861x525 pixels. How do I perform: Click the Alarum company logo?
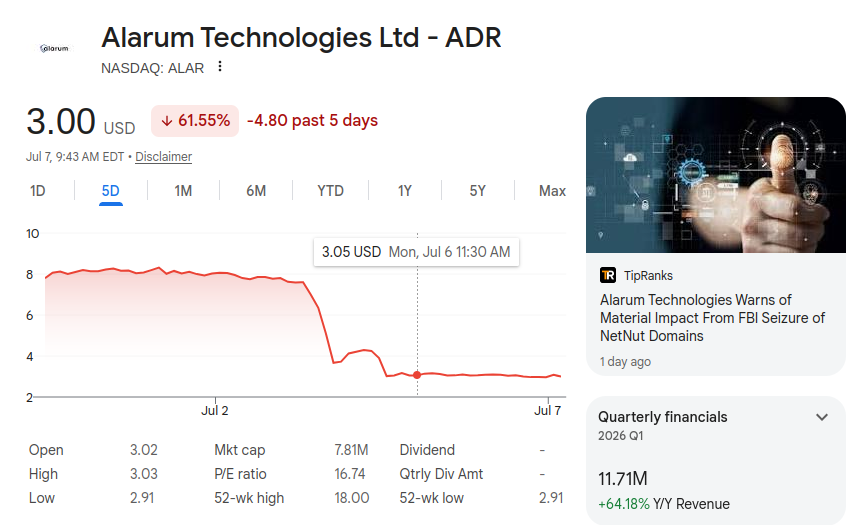54,48
